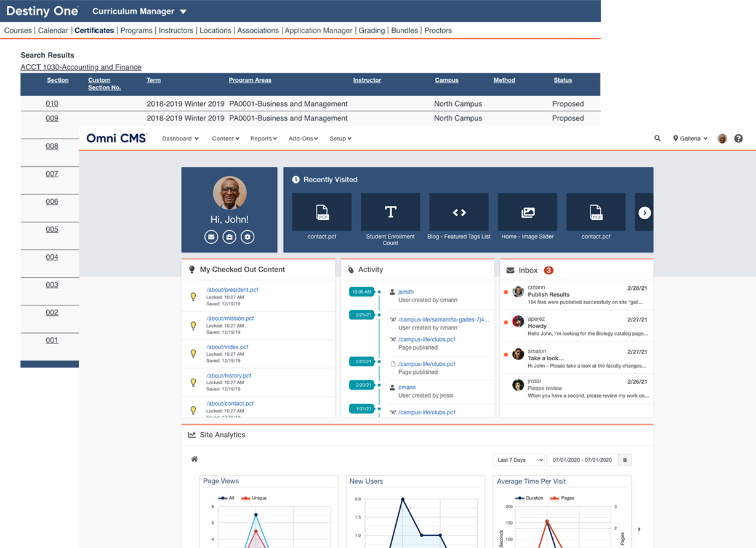Click the user avatar in Omni CMS header
The width and height of the screenshot is (756, 548).
click(x=722, y=139)
